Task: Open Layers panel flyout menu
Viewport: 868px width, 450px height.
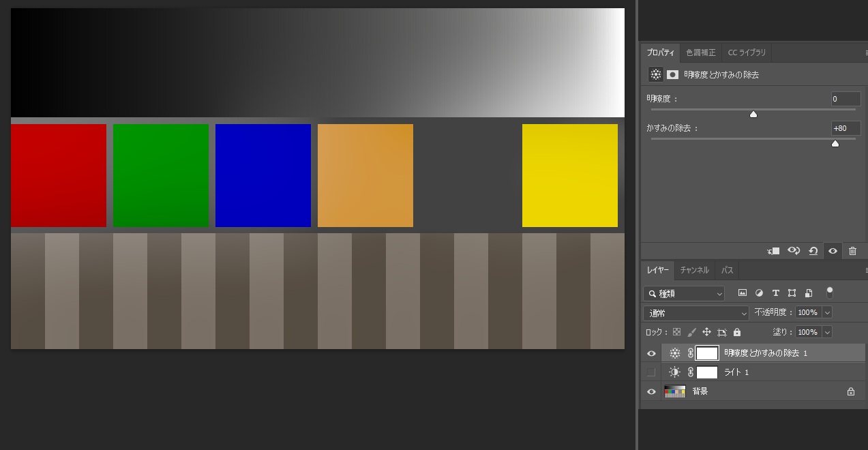Action: point(865,271)
